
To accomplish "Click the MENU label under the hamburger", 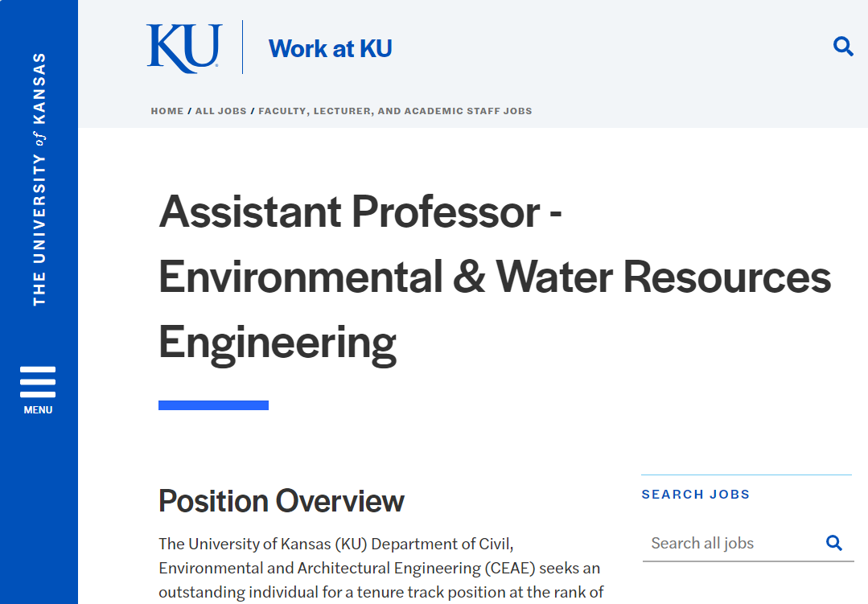I will click(x=38, y=410).
